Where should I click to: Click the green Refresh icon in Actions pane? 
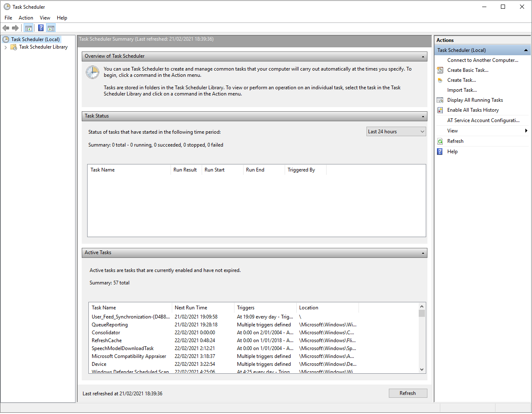click(439, 141)
